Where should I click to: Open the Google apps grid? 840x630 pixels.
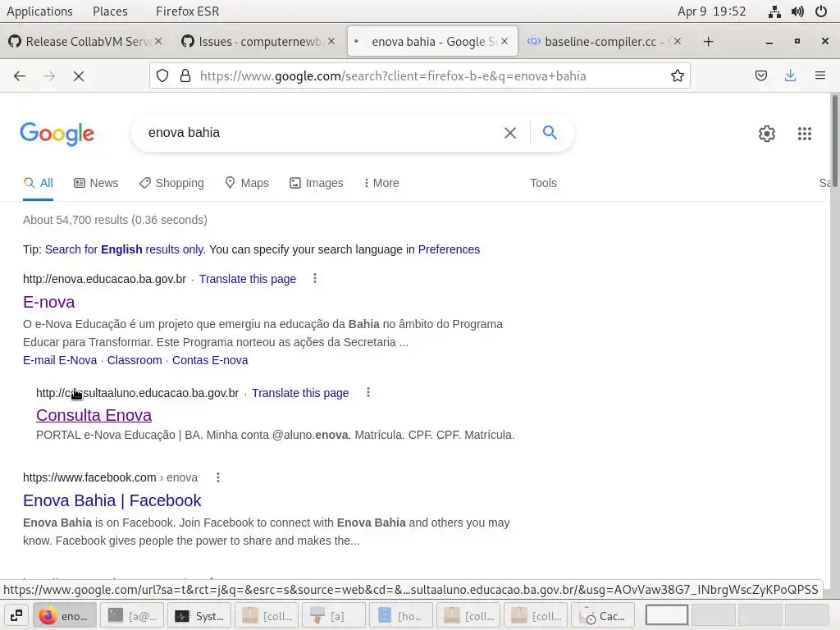[x=804, y=134]
